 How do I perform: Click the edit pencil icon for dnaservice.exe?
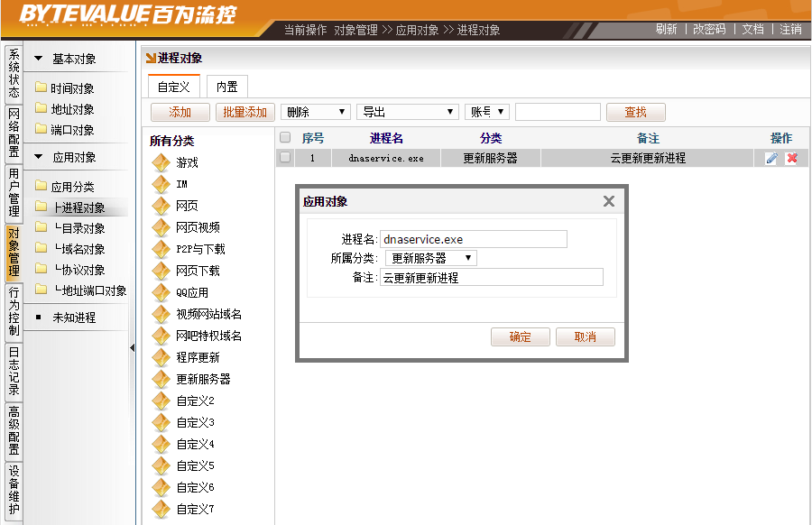coord(771,158)
